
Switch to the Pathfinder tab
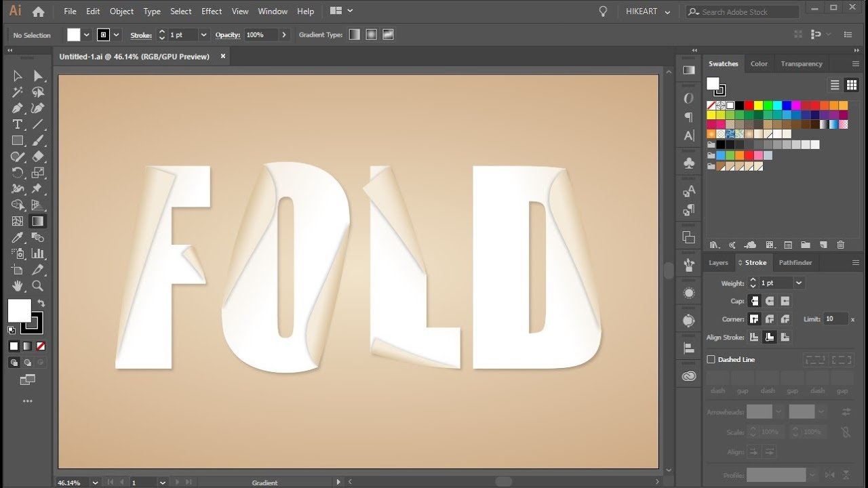[795, 262]
